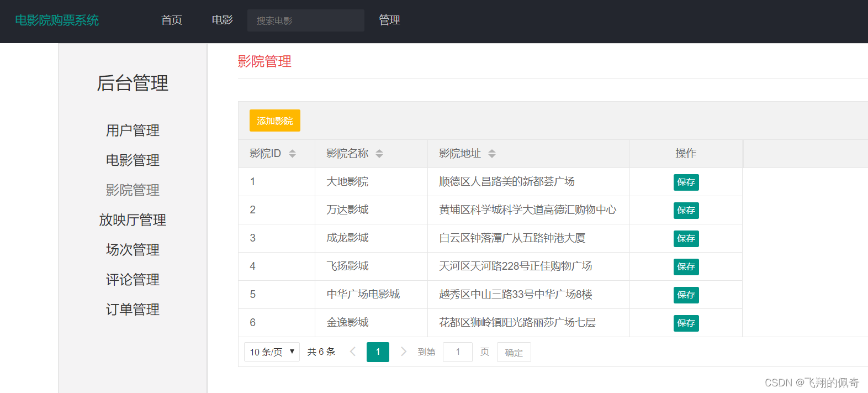Viewport: 868px width, 393px height.
Task: Select page 1 in pagination
Action: pyautogui.click(x=378, y=352)
